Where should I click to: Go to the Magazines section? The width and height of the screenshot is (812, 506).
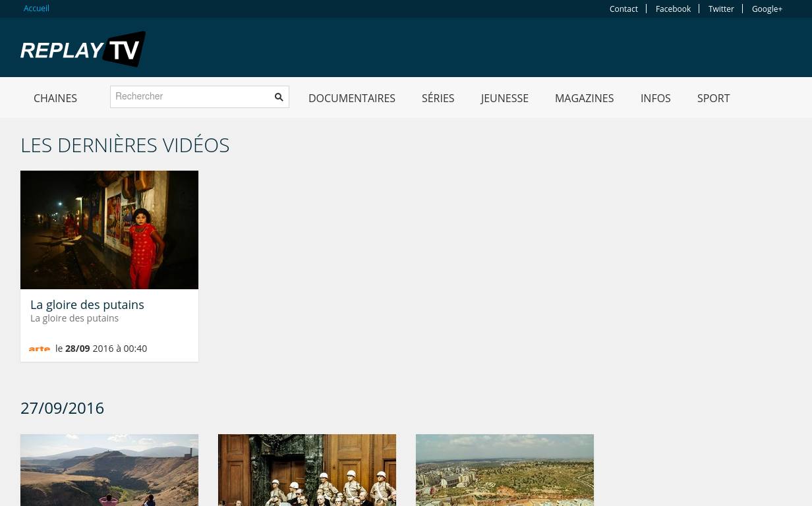(584, 98)
